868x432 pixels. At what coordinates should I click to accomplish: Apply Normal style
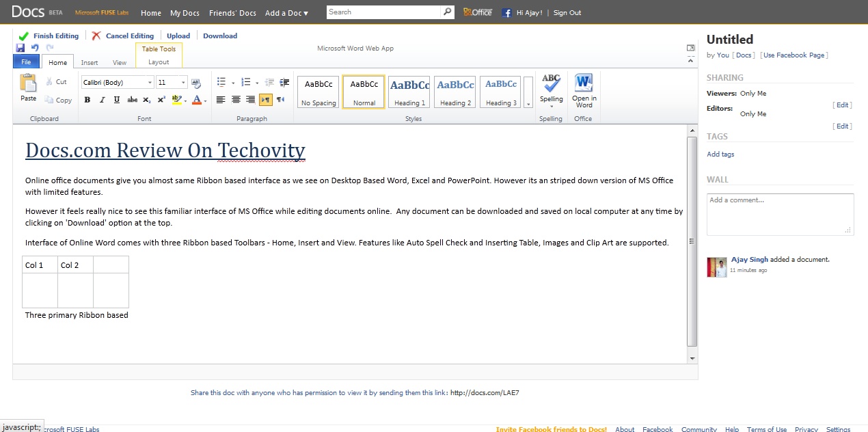[x=364, y=92]
